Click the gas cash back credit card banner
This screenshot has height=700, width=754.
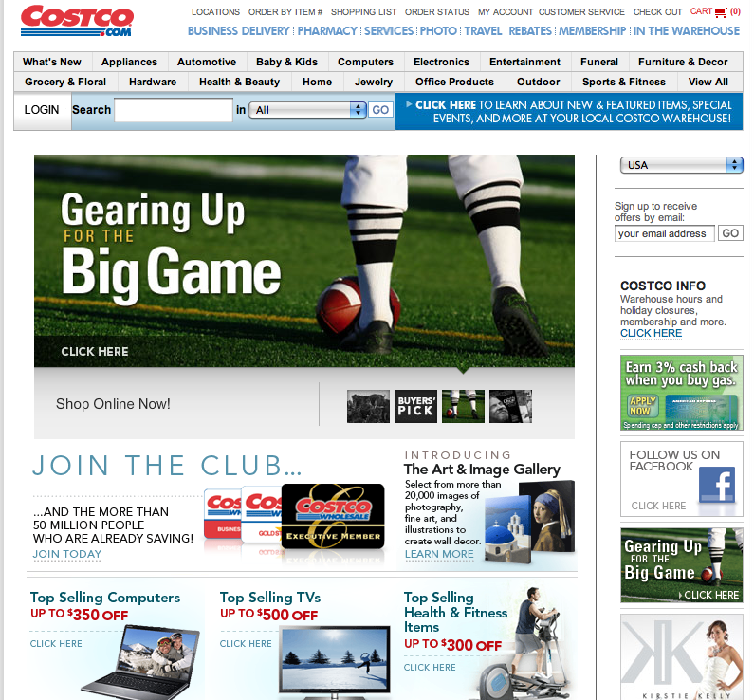(681, 393)
